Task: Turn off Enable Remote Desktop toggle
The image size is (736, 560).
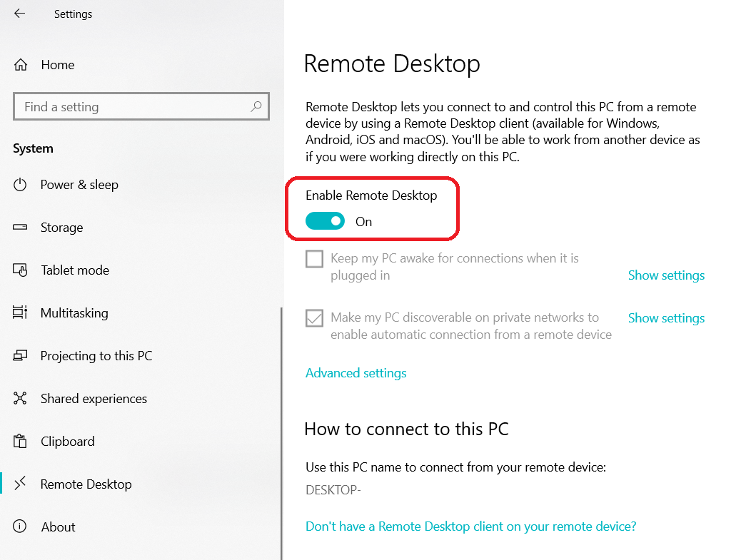Action: (x=325, y=221)
